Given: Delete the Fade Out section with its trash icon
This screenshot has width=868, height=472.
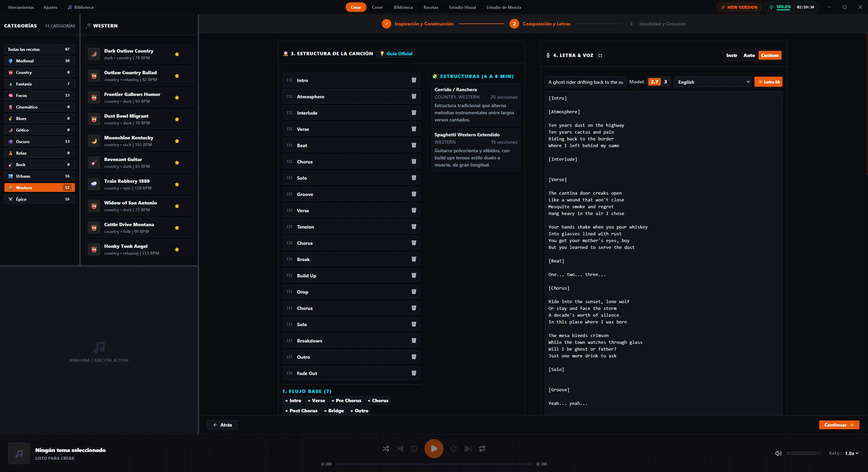Looking at the screenshot, I should click(414, 373).
